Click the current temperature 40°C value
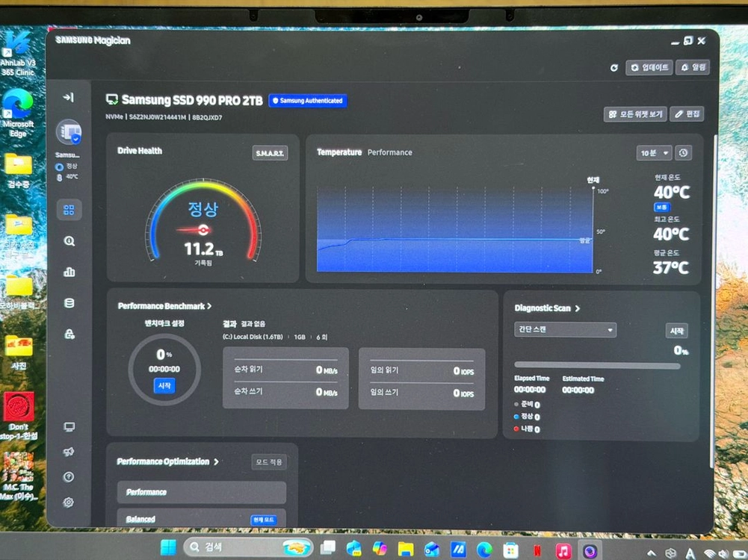The width and height of the screenshot is (748, 560). pos(671,193)
